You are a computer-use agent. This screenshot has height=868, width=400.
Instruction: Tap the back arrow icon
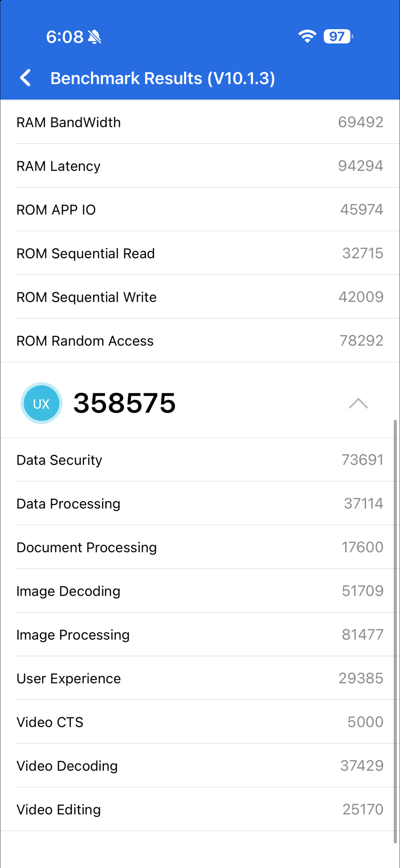coord(26,78)
